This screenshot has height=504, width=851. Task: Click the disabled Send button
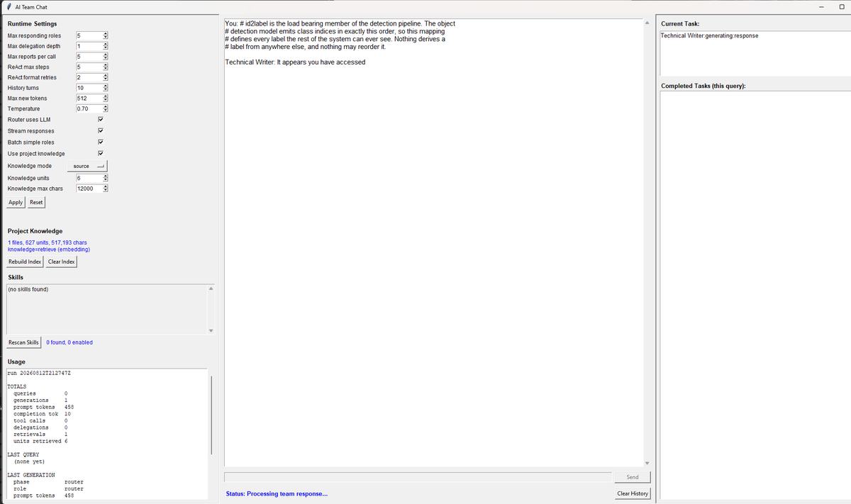(633, 477)
